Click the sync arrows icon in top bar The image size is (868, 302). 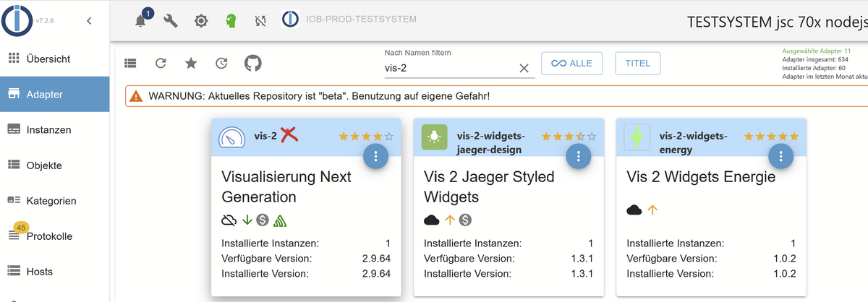click(260, 21)
